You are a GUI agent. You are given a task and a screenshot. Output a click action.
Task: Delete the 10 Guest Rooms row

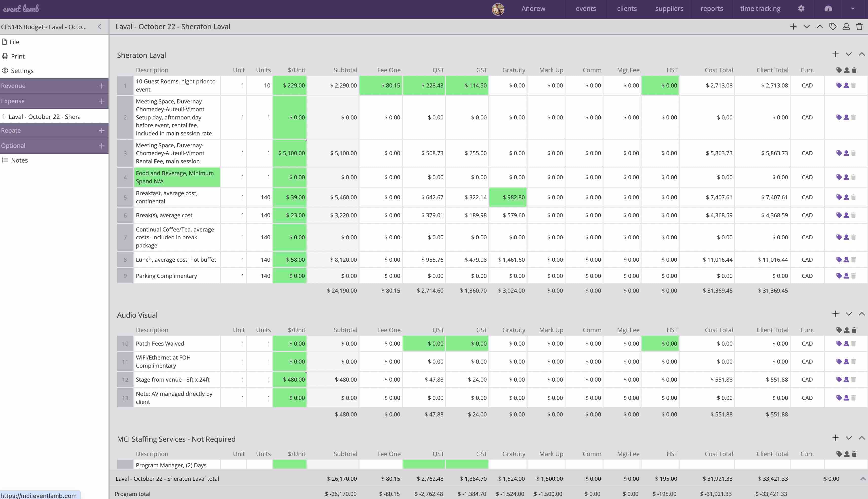[853, 85]
